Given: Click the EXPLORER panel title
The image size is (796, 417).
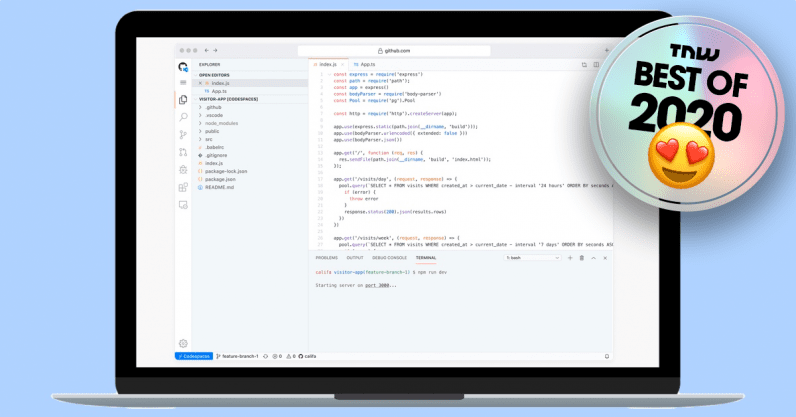Looking at the screenshot, I should tap(209, 65).
